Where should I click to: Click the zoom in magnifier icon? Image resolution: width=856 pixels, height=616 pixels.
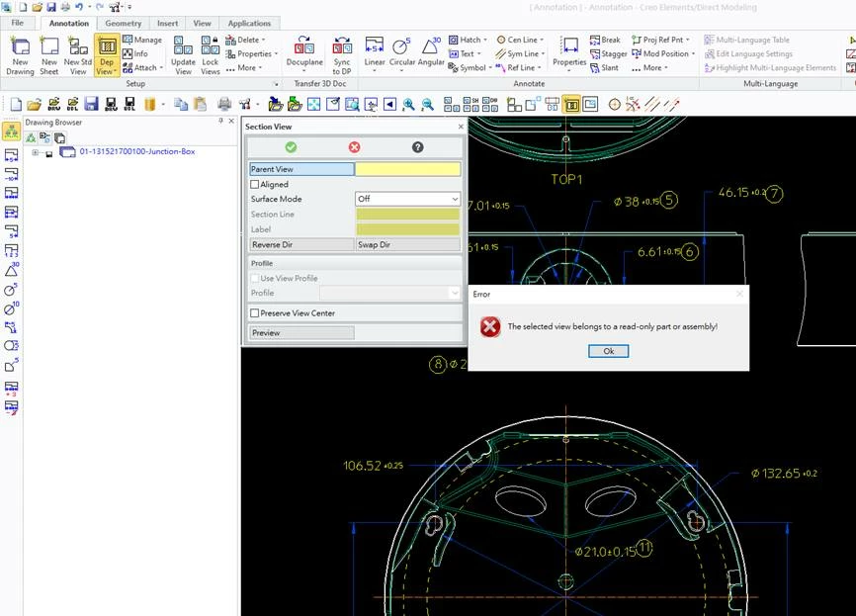(408, 104)
